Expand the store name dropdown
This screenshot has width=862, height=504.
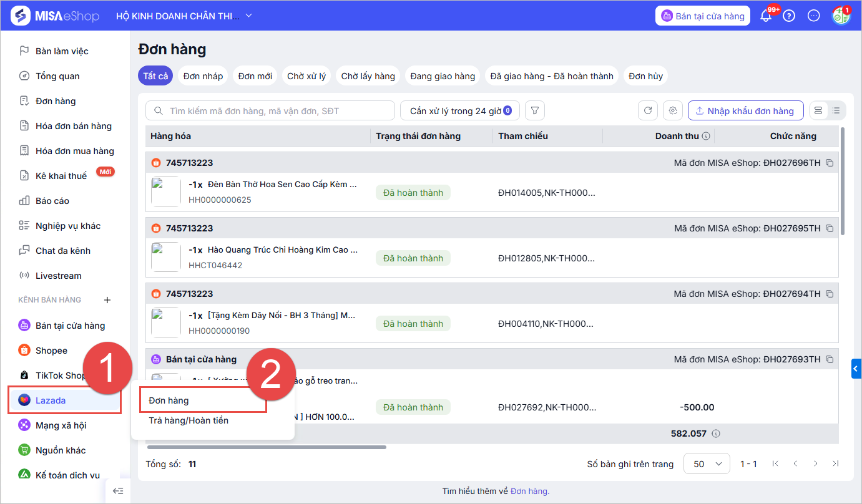[249, 16]
